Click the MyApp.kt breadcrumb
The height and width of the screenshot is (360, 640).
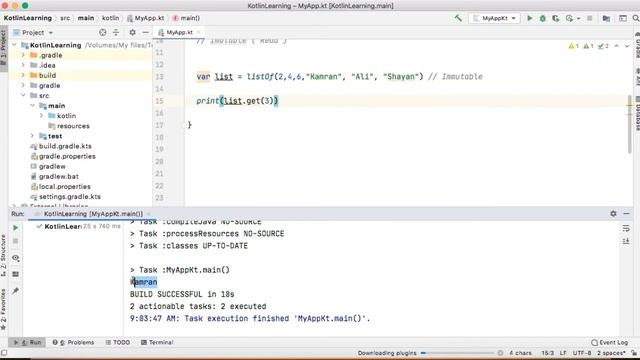[x=146, y=18]
